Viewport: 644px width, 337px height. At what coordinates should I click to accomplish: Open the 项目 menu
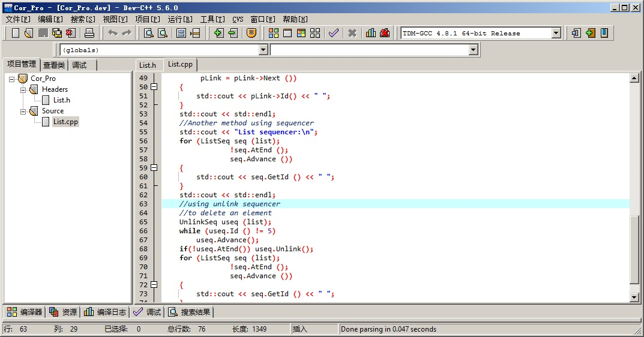pos(148,19)
